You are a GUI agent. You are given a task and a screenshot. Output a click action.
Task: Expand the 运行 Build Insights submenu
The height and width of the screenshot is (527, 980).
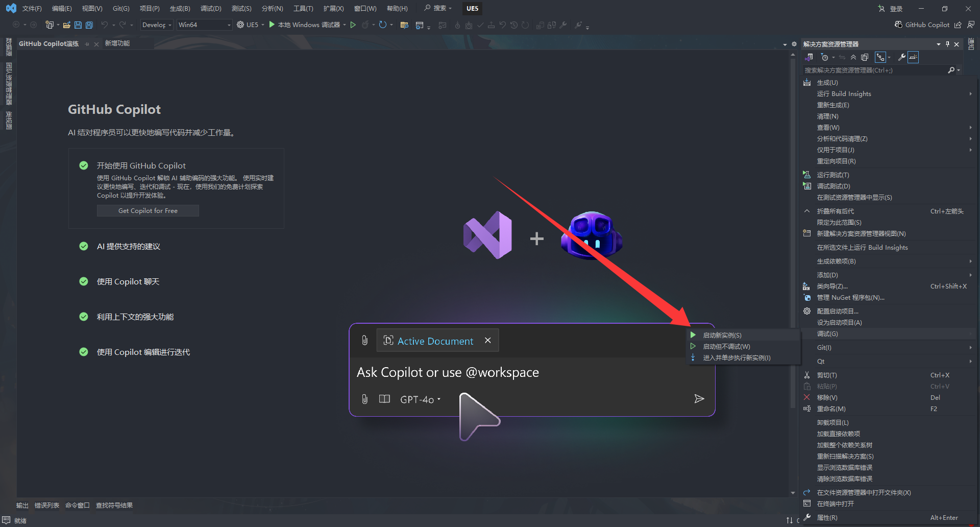coord(888,93)
